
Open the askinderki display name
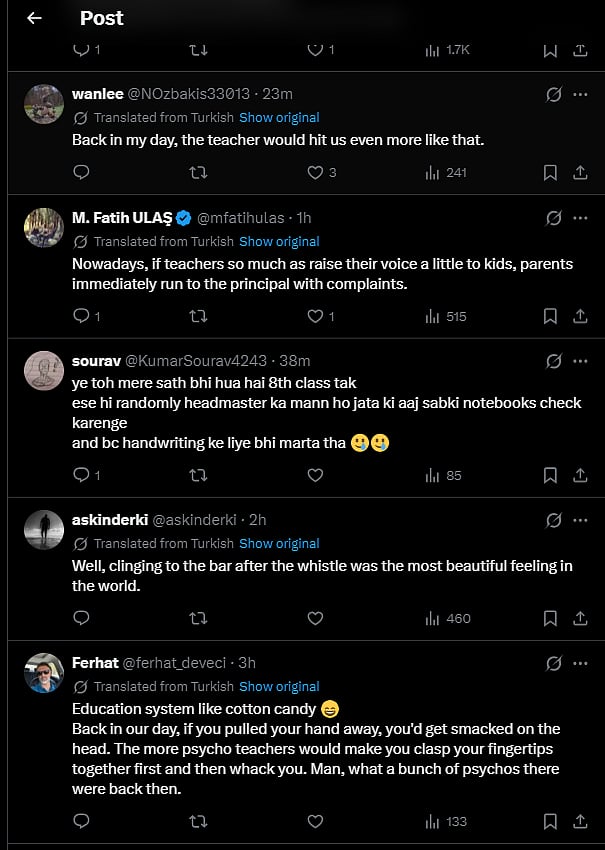click(x=109, y=520)
